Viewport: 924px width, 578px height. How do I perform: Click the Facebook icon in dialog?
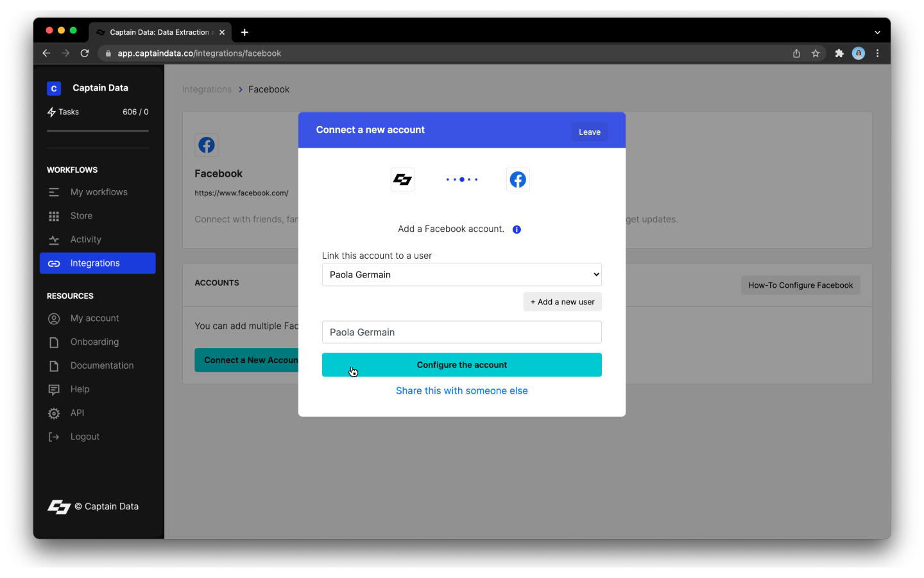(518, 180)
